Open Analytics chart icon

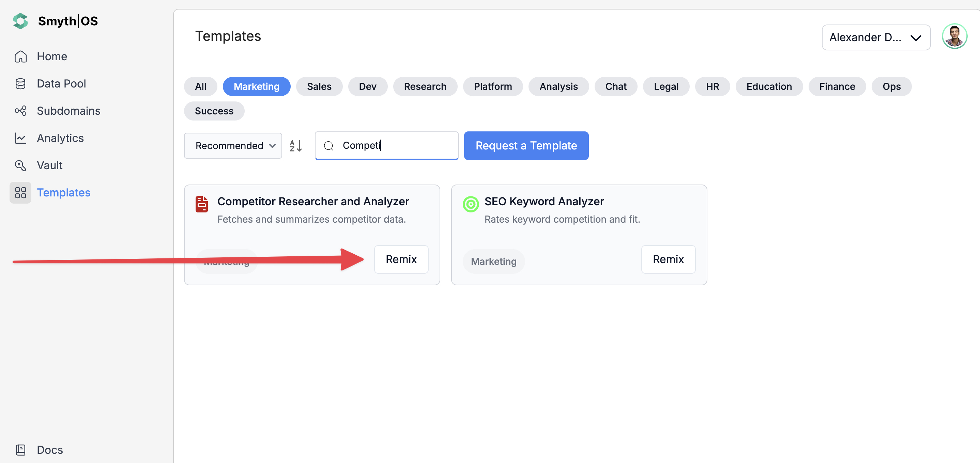pos(20,138)
